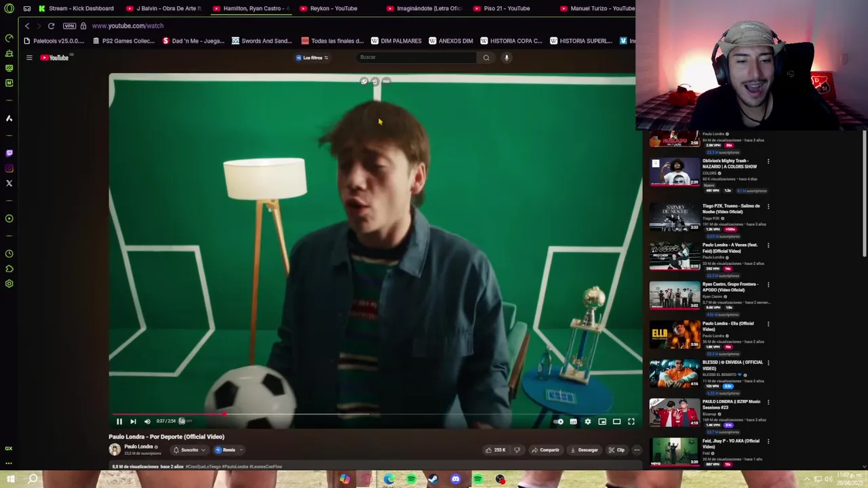Open sidebar player icon
This screenshot has width=868, height=488.
pyautogui.click(x=9, y=218)
